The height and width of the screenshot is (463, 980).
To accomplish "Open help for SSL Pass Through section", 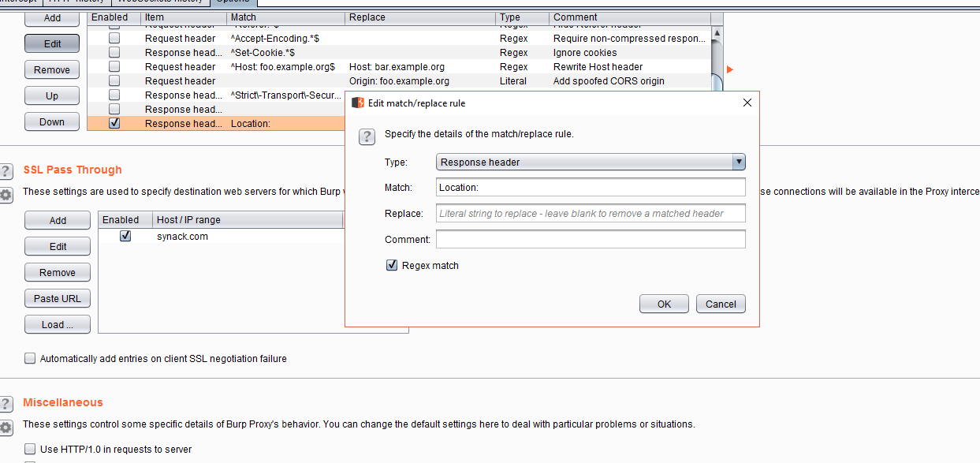I will (6, 171).
